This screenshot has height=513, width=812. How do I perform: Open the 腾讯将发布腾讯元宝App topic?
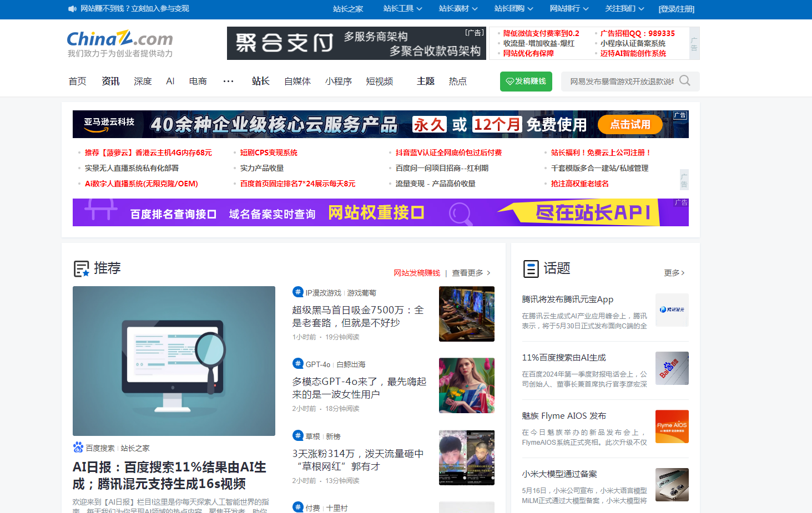(567, 299)
